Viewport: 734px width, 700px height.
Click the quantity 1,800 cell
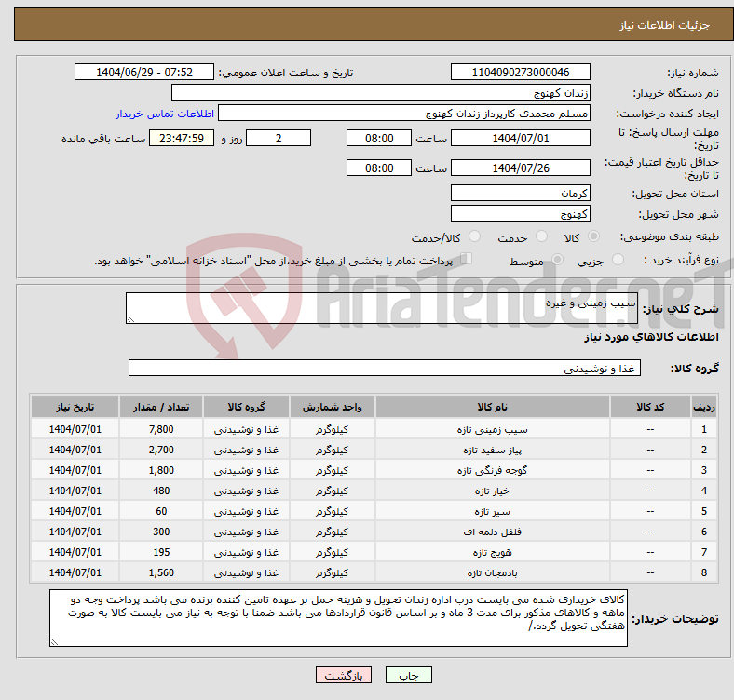pos(161,470)
